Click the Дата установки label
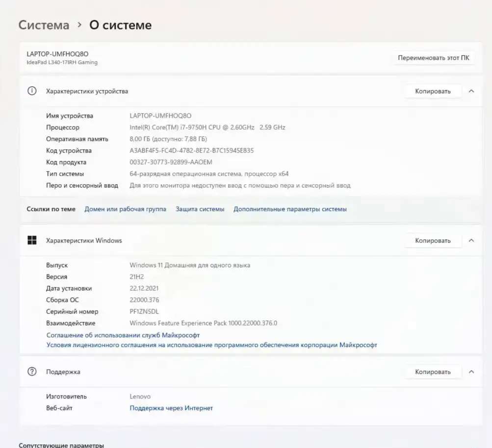The image size is (492, 448). click(x=69, y=288)
